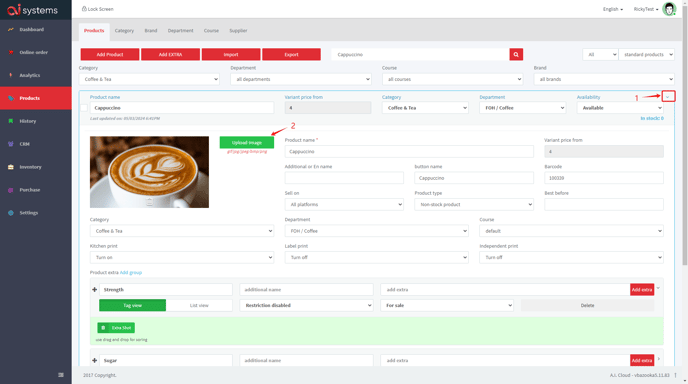Click the Add group link
This screenshot has width=688, height=384.
click(131, 273)
